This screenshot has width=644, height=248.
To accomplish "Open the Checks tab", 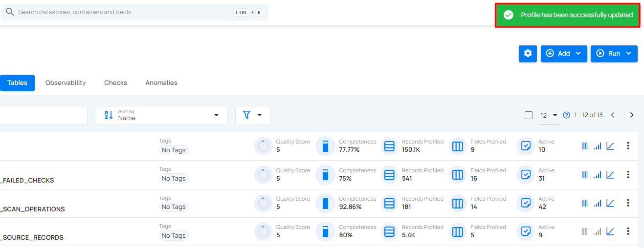I will pyautogui.click(x=115, y=83).
